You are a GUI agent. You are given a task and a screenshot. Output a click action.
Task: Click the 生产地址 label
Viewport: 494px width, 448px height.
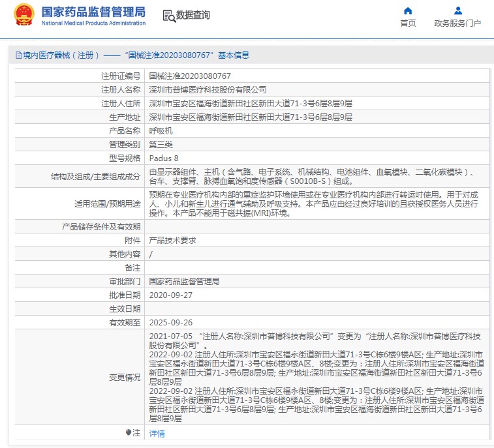click(x=125, y=117)
